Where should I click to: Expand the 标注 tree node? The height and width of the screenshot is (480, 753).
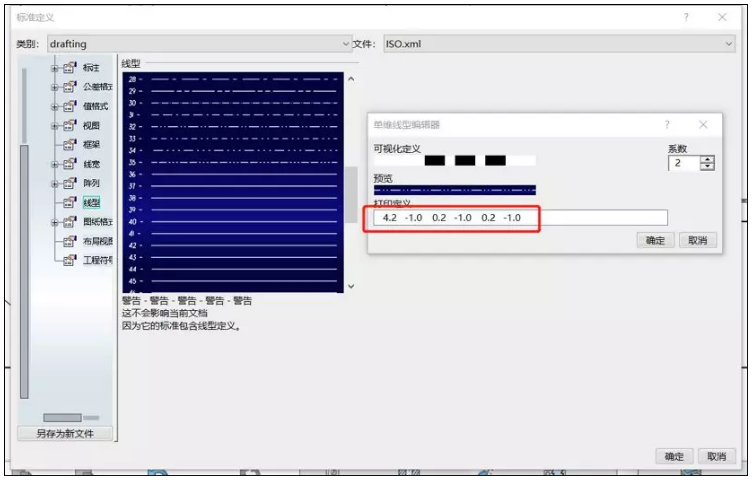[54, 69]
